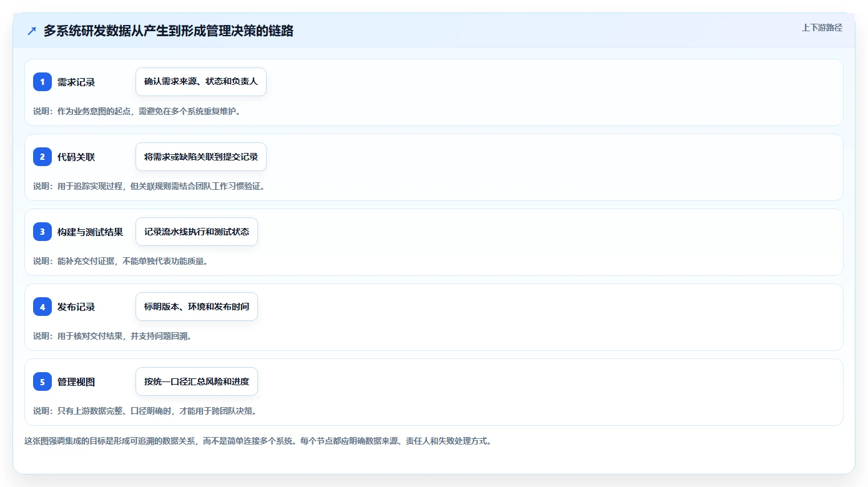Click the step 4 number badge
The width and height of the screenshot is (868, 487).
(42, 307)
